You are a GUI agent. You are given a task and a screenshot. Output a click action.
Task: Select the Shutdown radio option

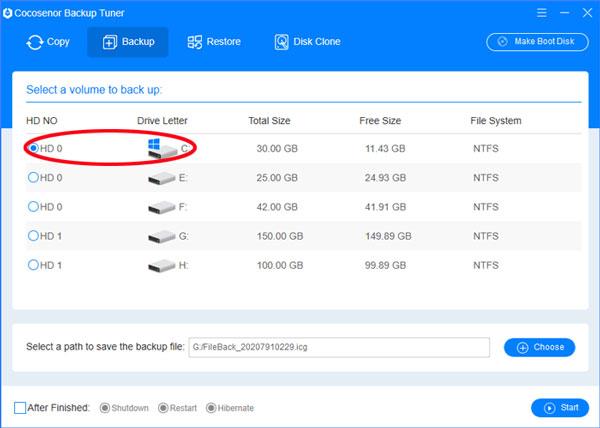(104, 408)
